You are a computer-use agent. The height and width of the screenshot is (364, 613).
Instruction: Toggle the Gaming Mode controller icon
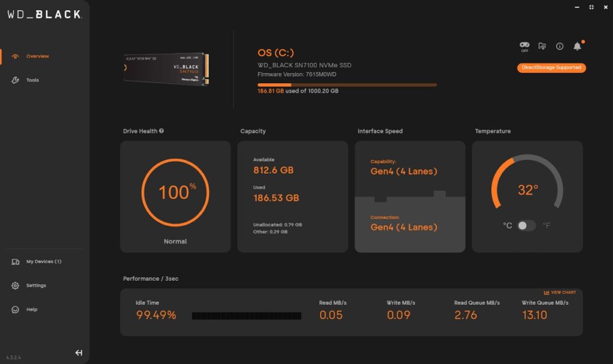coord(524,47)
